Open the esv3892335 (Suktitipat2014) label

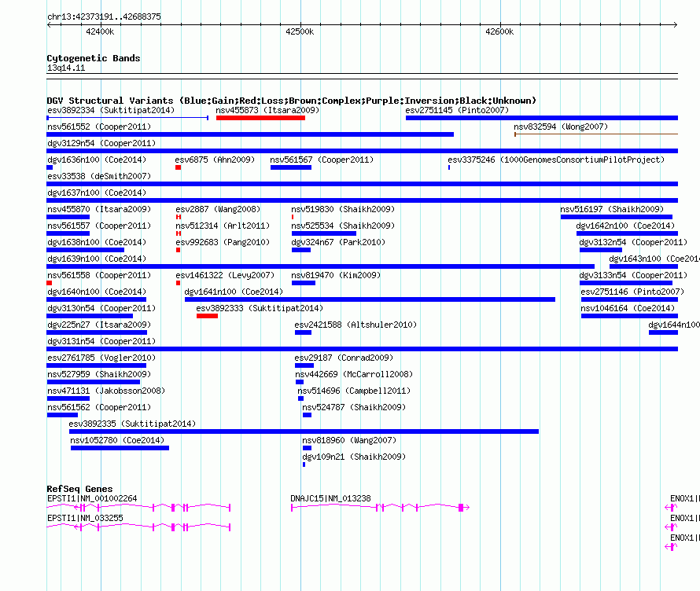click(132, 424)
